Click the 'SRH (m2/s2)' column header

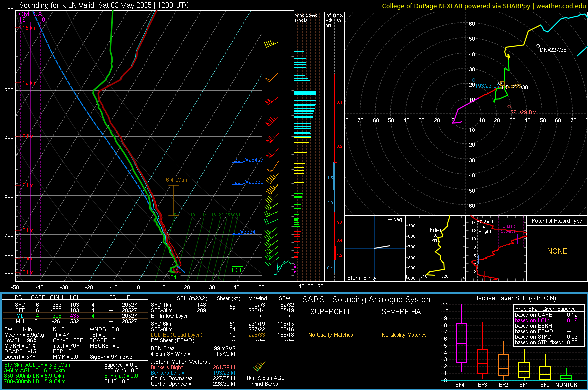(192, 298)
